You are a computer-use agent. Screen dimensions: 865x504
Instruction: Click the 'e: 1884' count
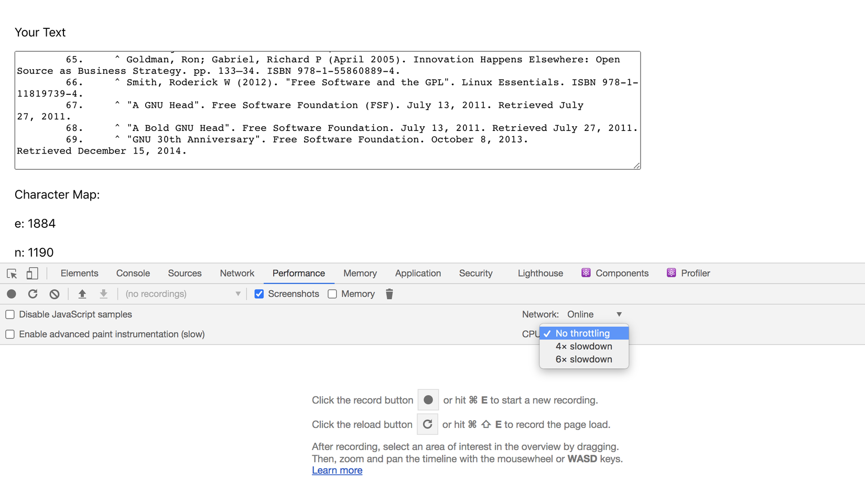point(35,224)
